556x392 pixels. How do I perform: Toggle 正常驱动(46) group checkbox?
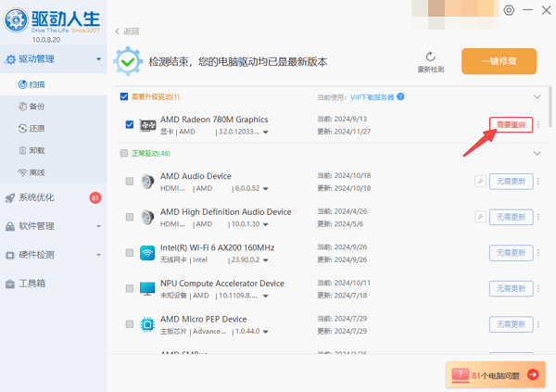(124, 153)
